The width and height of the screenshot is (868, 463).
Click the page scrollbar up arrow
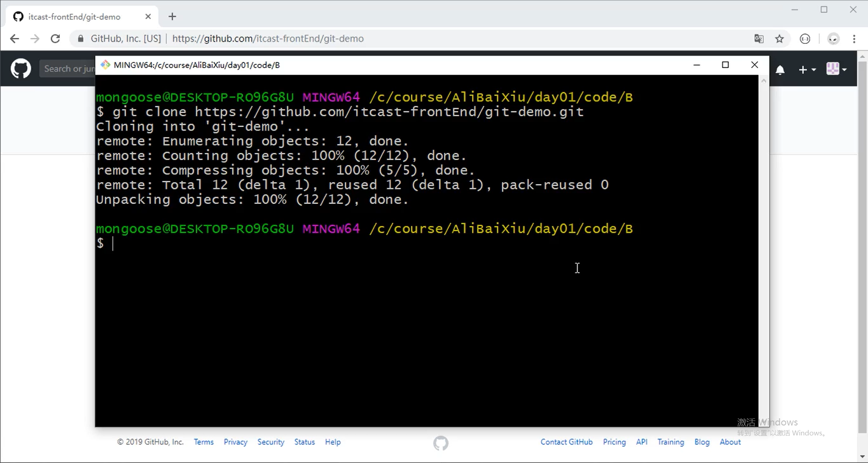tap(862, 57)
